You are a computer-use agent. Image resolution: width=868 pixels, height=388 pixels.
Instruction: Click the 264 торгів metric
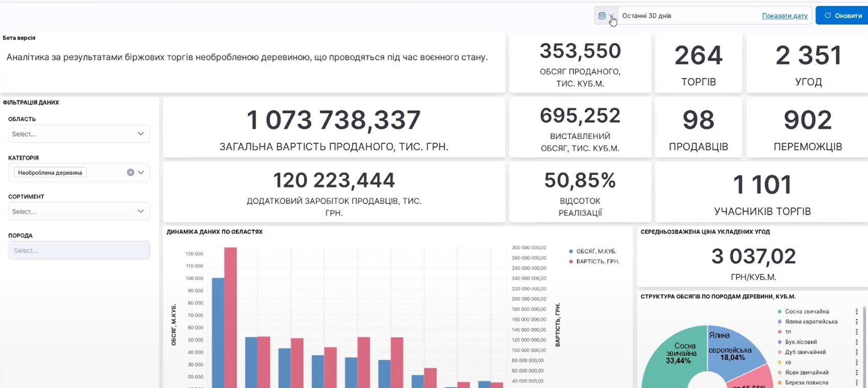point(698,63)
